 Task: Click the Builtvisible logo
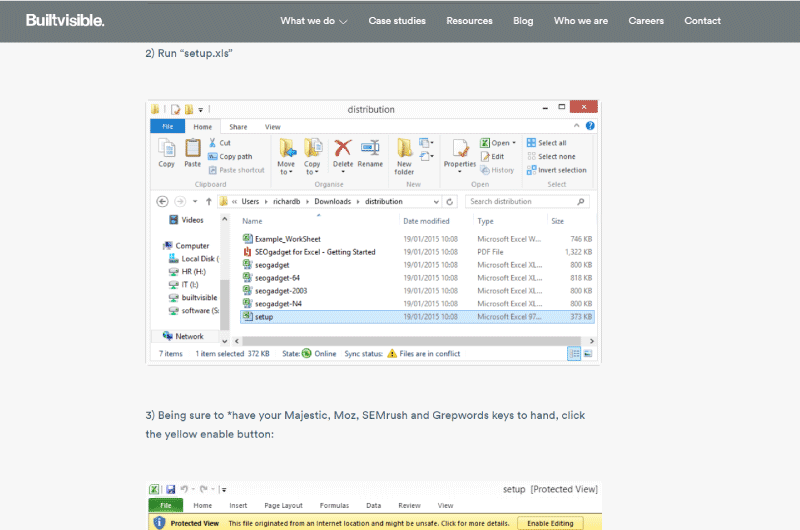(x=65, y=20)
